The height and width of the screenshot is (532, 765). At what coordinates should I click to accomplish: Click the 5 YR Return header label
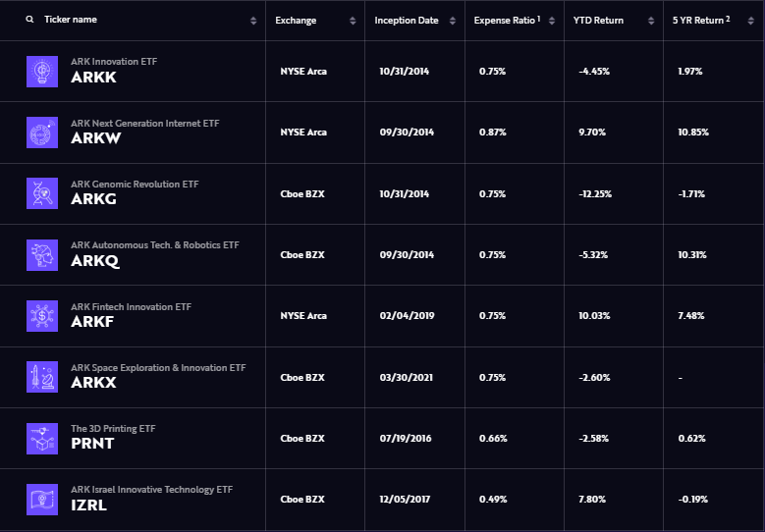pyautogui.click(x=701, y=20)
